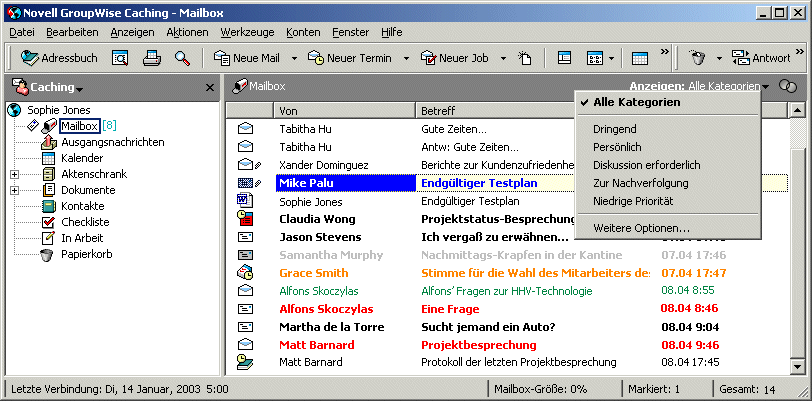The image size is (812, 401).
Task: Select the Mailbox folder
Action: coord(79,126)
